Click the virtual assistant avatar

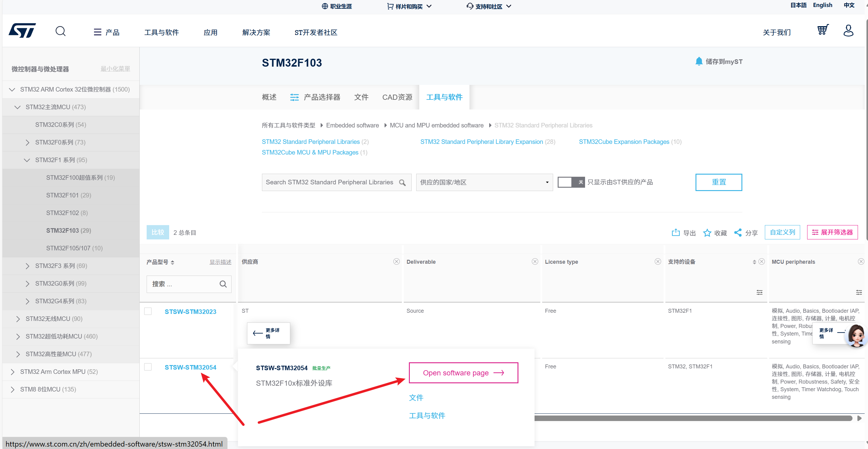pos(856,335)
